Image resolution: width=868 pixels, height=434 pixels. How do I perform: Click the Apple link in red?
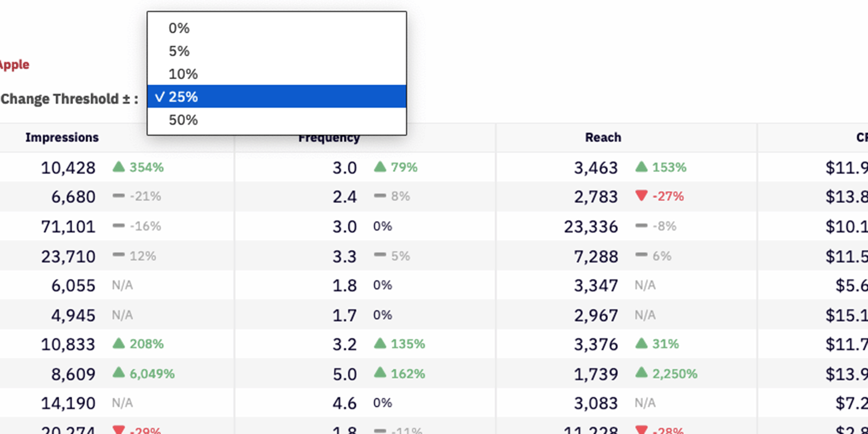(15, 65)
